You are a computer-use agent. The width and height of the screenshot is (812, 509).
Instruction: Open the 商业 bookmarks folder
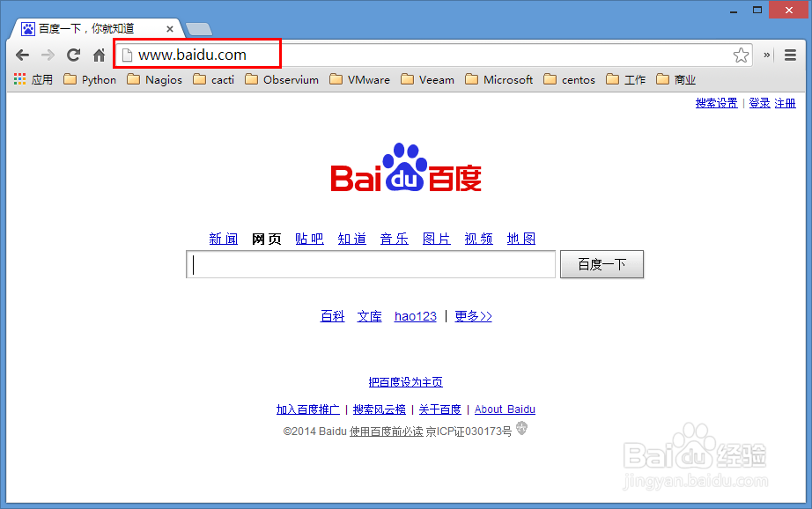tap(675, 79)
